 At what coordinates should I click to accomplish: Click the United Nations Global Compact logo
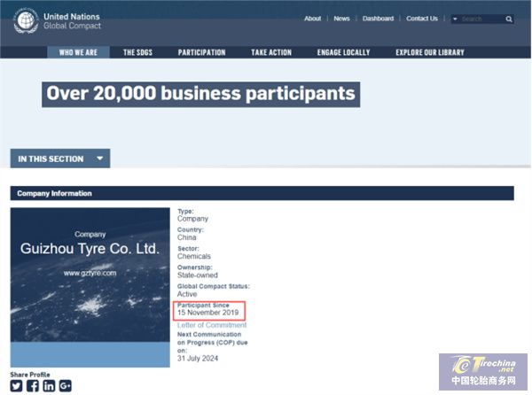pos(57,21)
